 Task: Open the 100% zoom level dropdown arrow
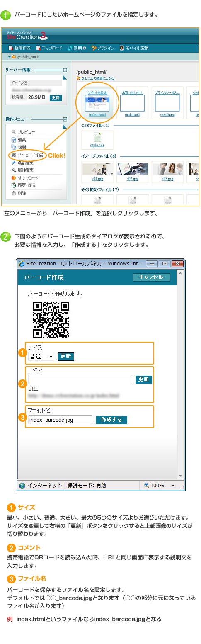click(173, 485)
